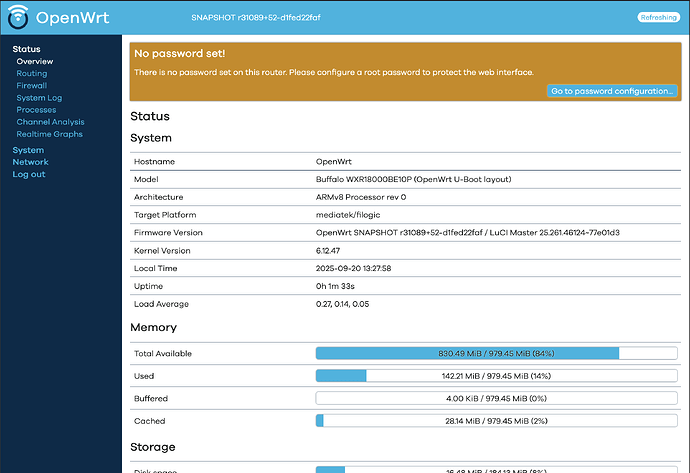Open the System Log page
Viewport: 690px width, 473px height.
tap(39, 98)
